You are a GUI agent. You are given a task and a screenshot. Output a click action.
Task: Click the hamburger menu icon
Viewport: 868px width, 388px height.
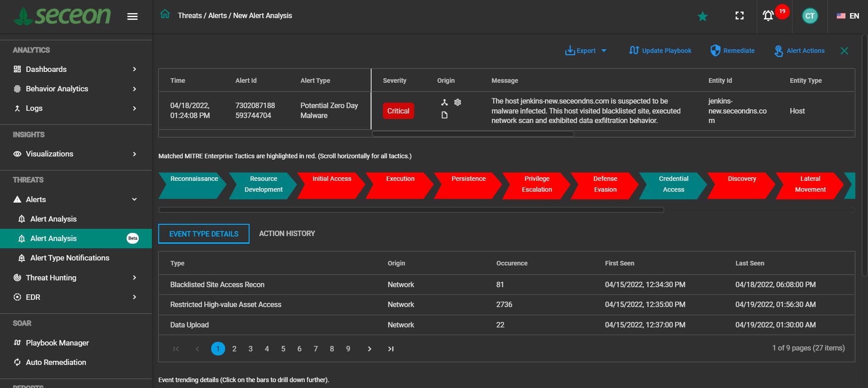coord(132,17)
